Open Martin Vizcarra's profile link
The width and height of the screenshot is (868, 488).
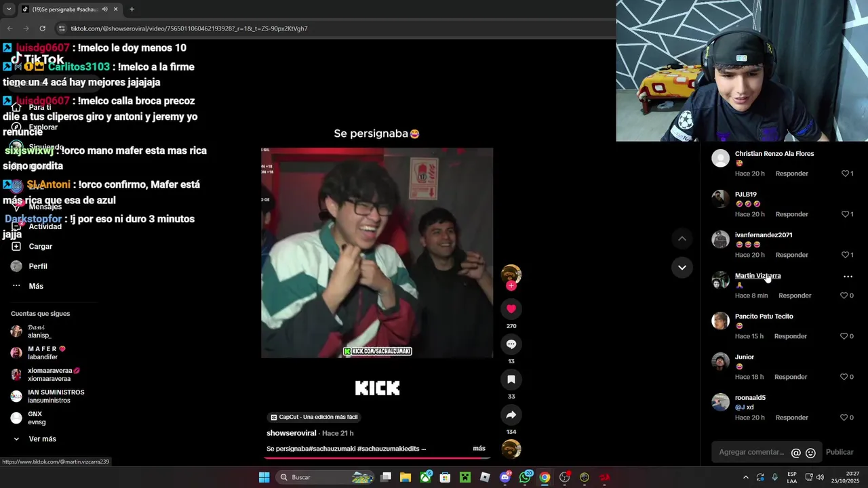coord(757,276)
